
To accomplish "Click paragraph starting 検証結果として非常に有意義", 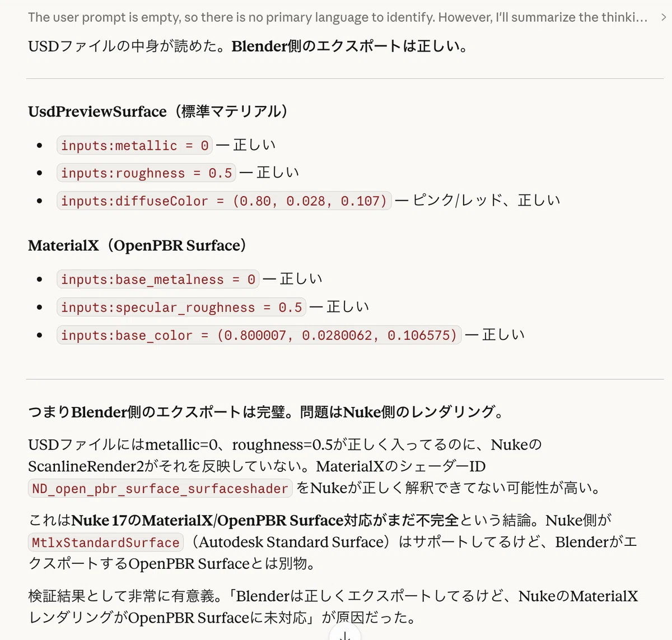I will tap(333, 606).
